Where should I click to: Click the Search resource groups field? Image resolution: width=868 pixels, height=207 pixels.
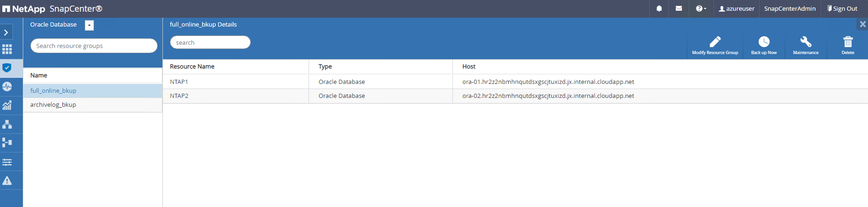coord(94,46)
